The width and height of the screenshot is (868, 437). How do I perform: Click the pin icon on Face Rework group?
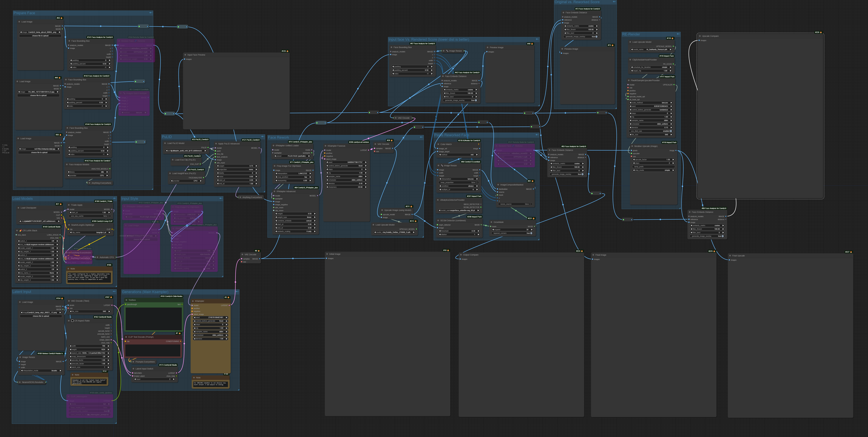[x=421, y=137]
